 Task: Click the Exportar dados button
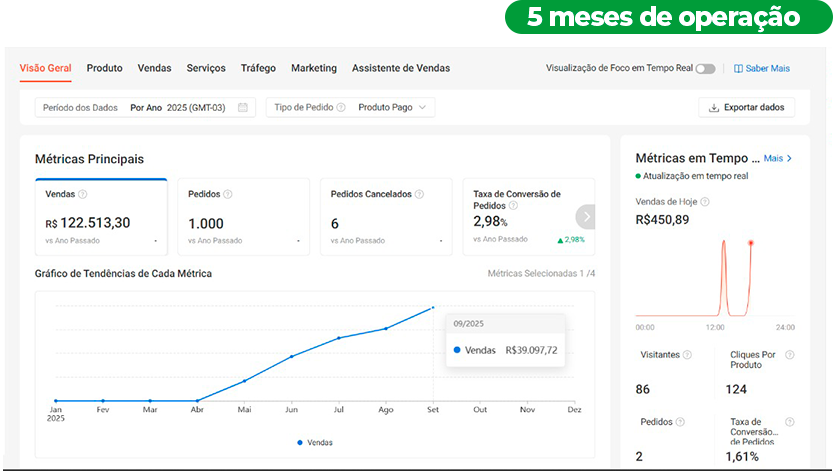pyautogui.click(x=746, y=107)
